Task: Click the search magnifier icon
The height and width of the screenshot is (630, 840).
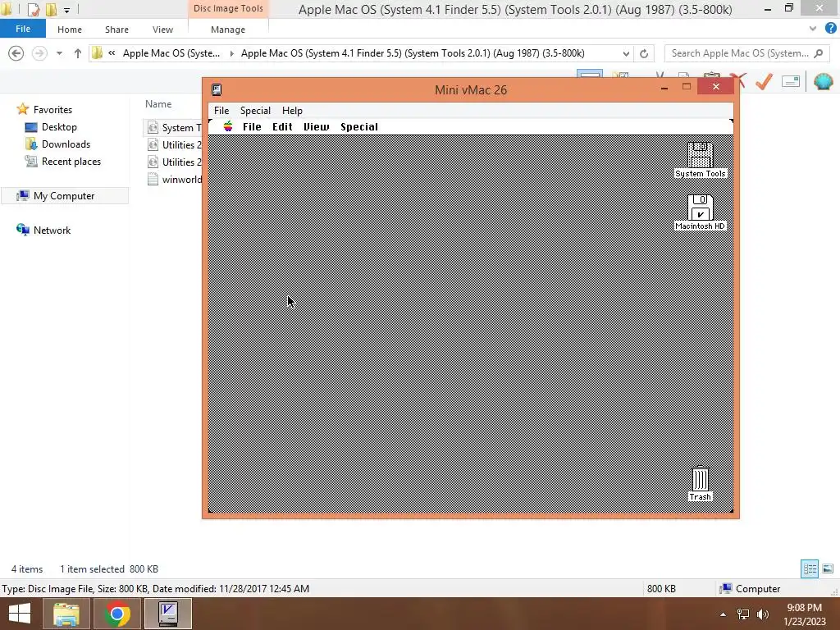Action: (x=818, y=53)
